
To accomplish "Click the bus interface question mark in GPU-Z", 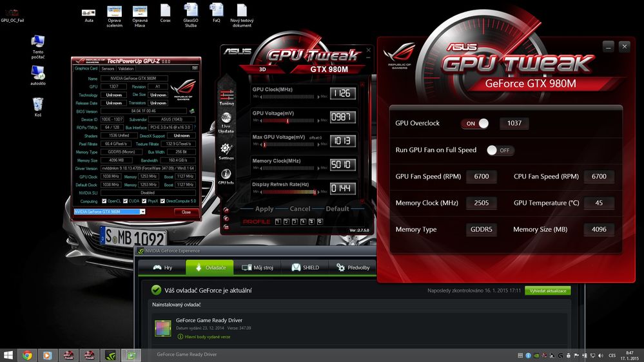I will pos(195,128).
